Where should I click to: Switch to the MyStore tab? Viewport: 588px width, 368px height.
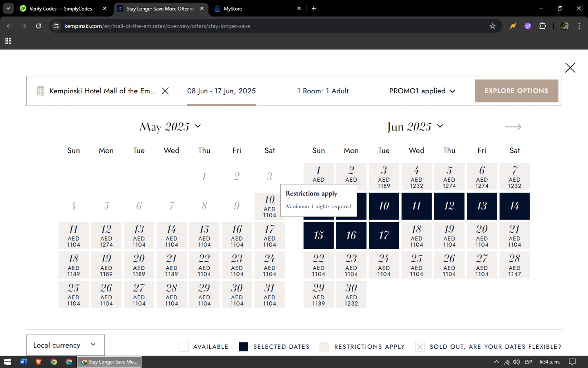coord(233,8)
